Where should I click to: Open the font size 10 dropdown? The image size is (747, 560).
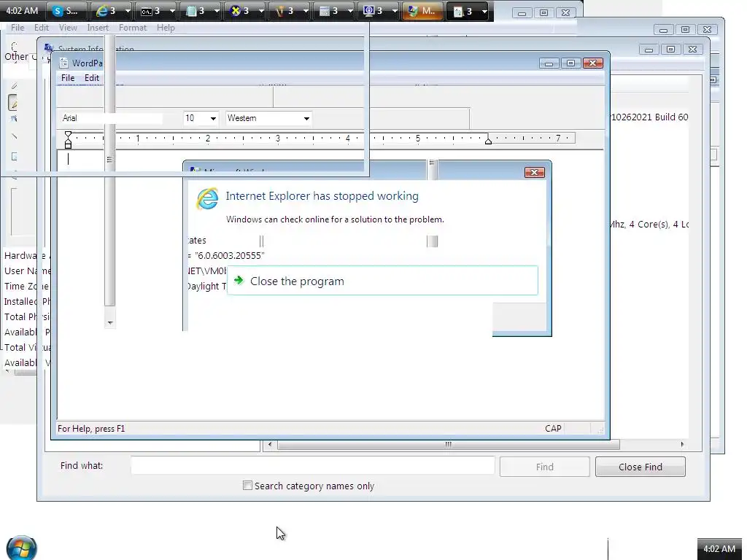coord(201,118)
